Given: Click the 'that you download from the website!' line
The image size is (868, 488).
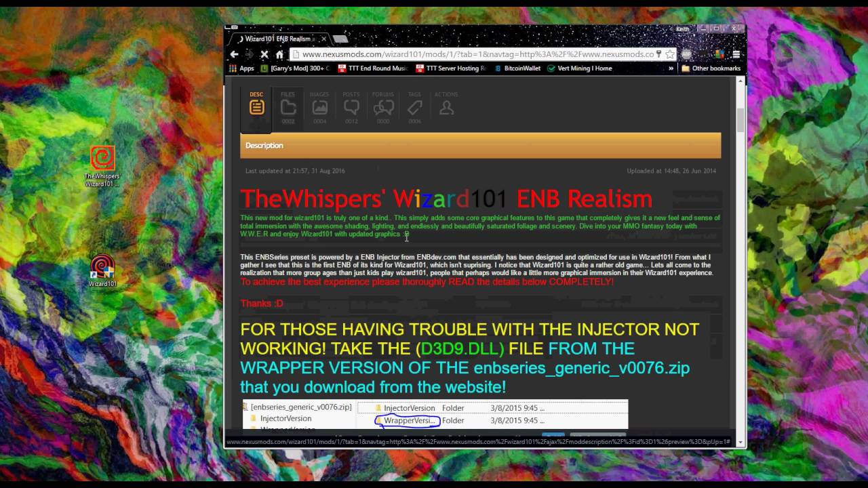Looking at the screenshot, I should coord(373,387).
